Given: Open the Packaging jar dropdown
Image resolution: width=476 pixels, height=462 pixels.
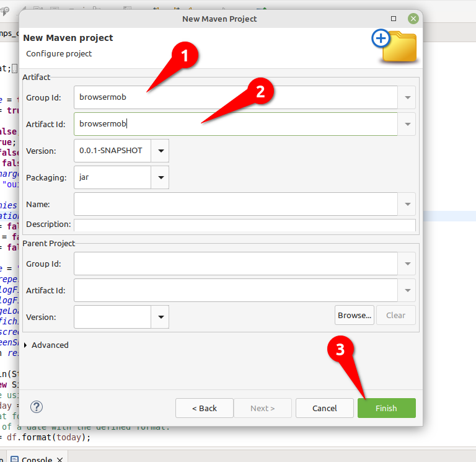Looking at the screenshot, I should pyautogui.click(x=161, y=177).
